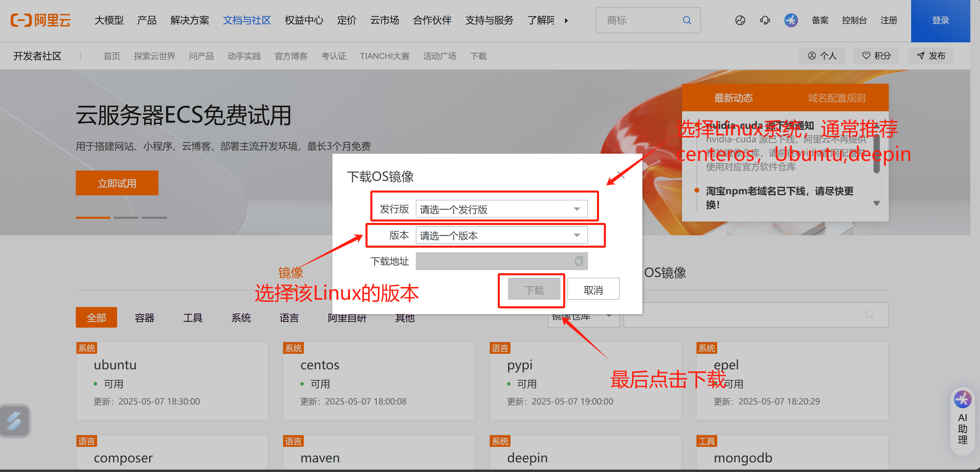The width and height of the screenshot is (980, 472).
Task: Click the globe language icon in header
Action: tap(740, 20)
